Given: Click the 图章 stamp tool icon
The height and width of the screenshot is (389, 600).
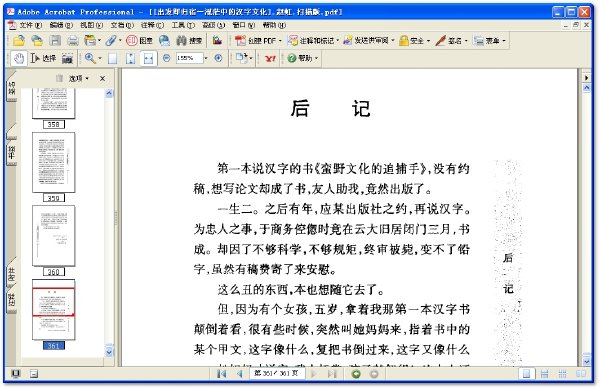Looking at the screenshot, I should 139,40.
